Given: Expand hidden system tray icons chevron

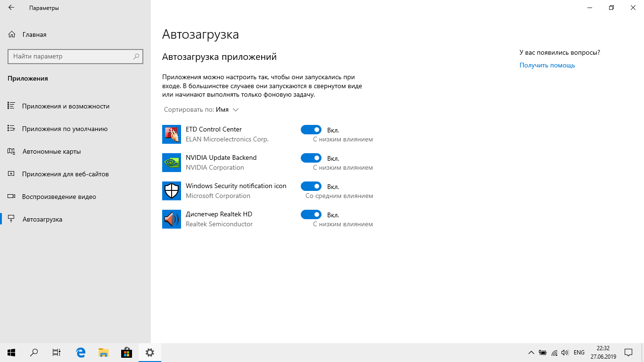Looking at the screenshot, I should pyautogui.click(x=531, y=353).
